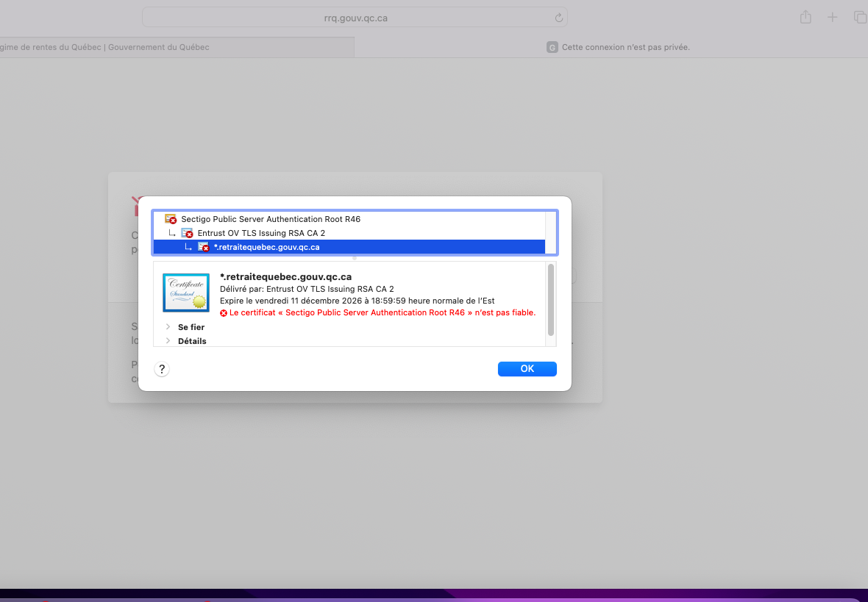Select Entrust OV TLS Issuing RSA CA 2 row
This screenshot has height=602, width=868.
coord(349,233)
